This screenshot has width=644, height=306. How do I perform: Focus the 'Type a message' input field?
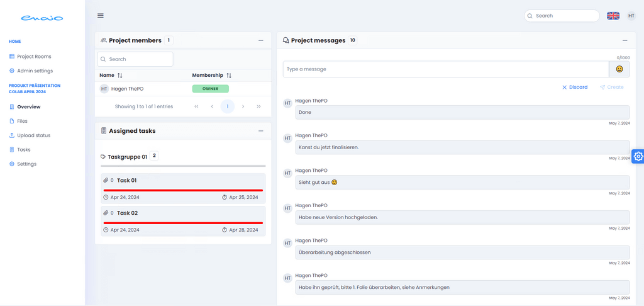point(446,69)
